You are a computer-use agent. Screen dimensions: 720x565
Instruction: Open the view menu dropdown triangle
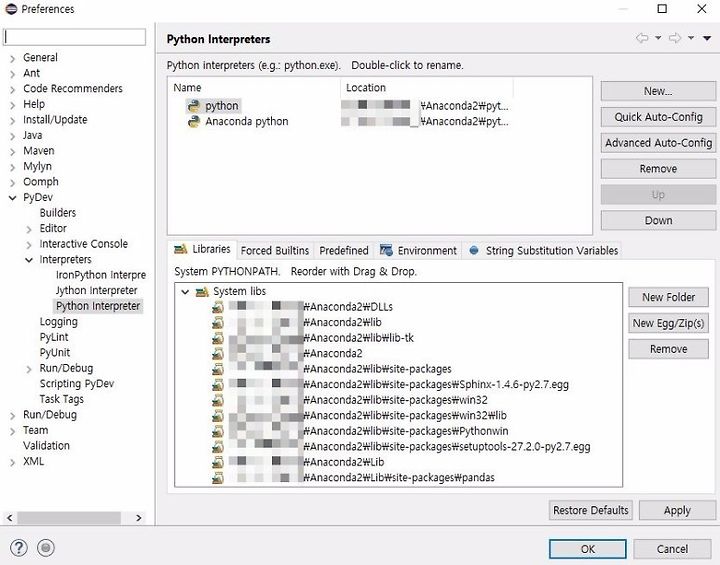coord(707,39)
